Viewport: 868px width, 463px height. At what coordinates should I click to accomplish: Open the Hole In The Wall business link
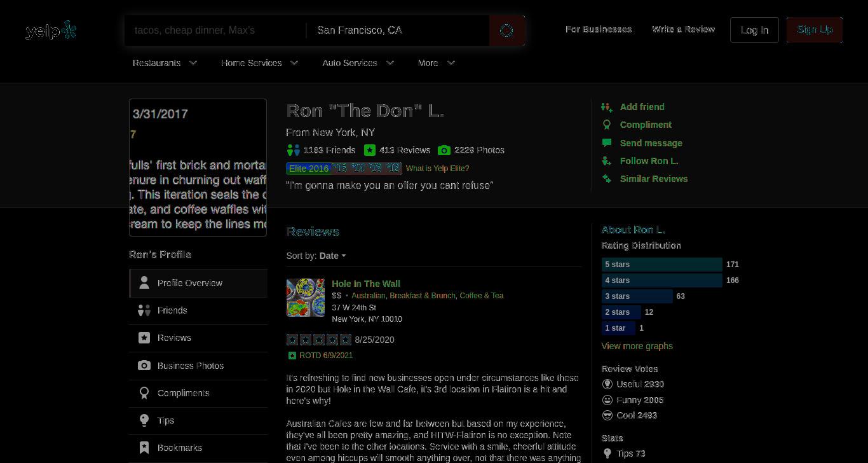pos(366,284)
